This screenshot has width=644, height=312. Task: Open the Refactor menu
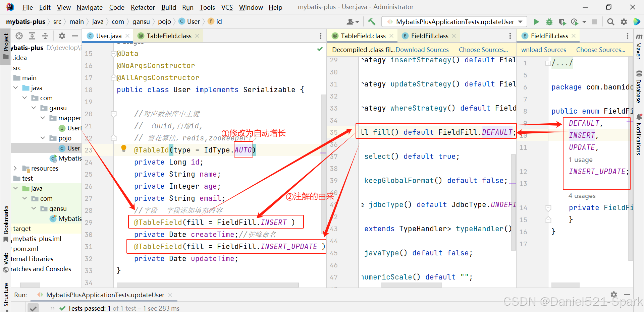click(143, 7)
